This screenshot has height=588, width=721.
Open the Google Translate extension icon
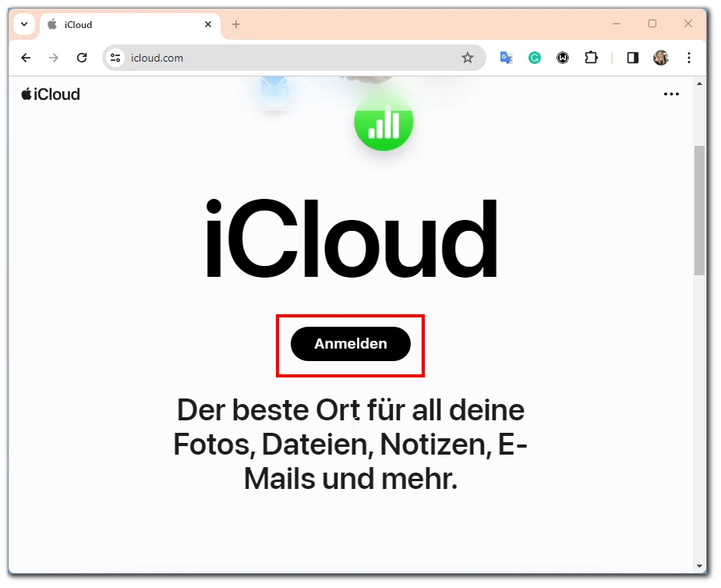tap(507, 58)
